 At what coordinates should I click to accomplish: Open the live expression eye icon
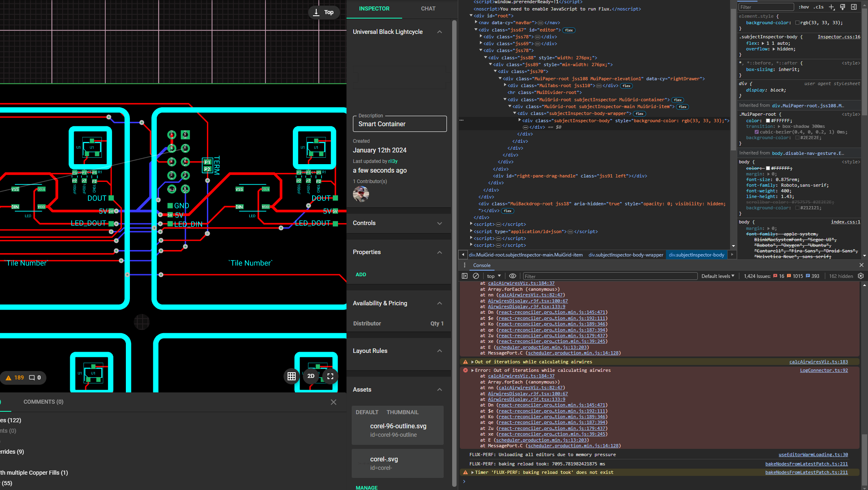click(x=512, y=276)
